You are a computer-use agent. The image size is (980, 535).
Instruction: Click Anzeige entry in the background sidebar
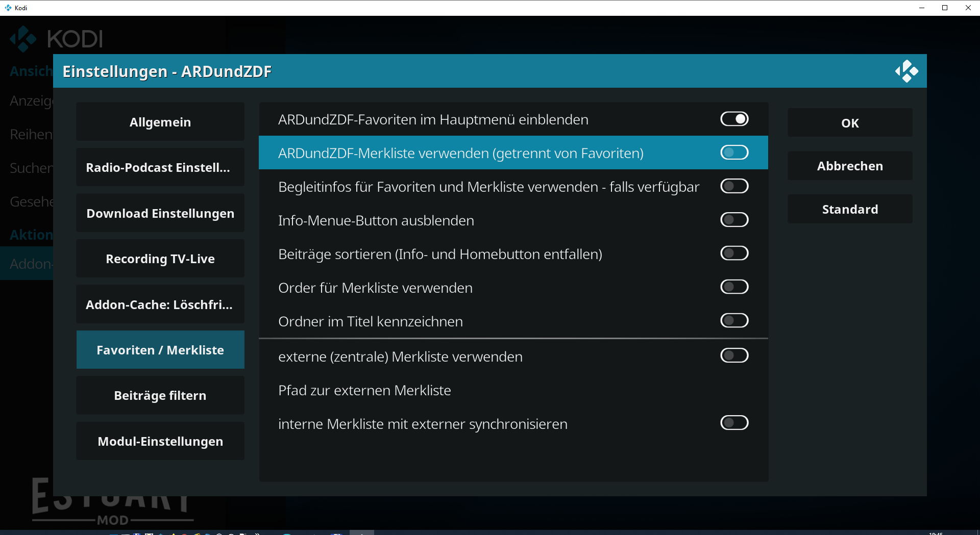point(31,101)
